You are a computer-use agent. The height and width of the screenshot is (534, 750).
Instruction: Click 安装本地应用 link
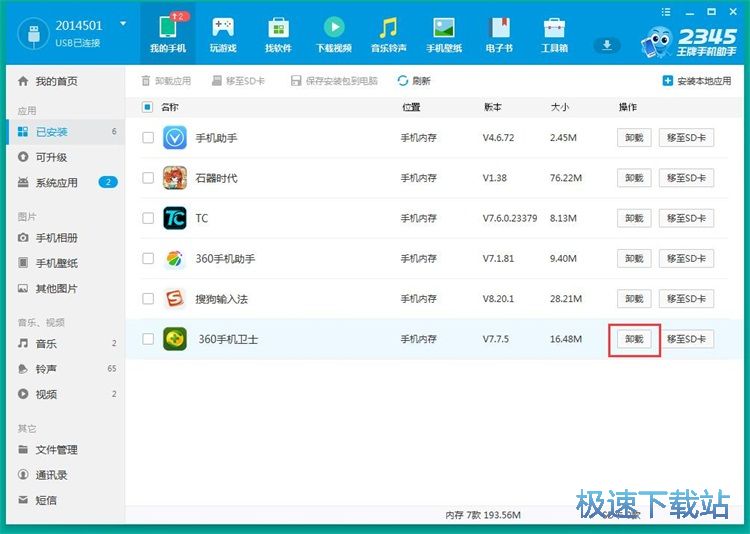click(697, 81)
